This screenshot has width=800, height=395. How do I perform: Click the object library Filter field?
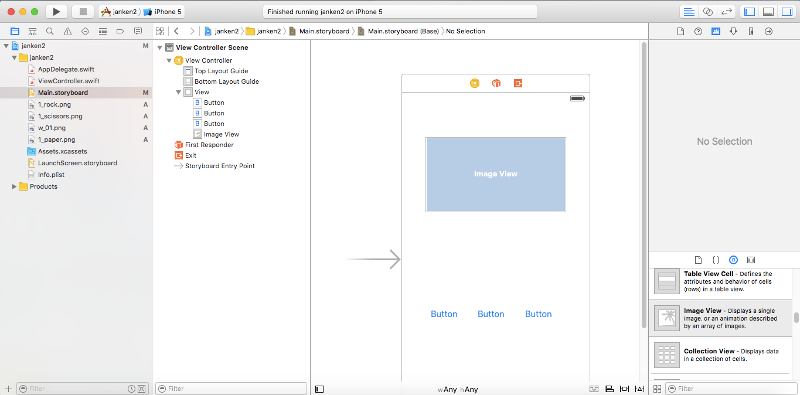pyautogui.click(x=731, y=389)
